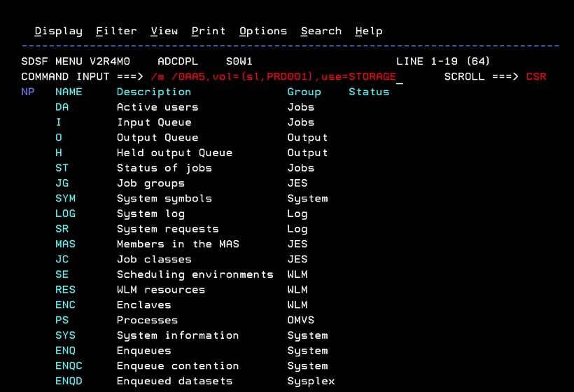The width and height of the screenshot is (574, 392).
Task: Click the Status column header
Action: pos(369,92)
